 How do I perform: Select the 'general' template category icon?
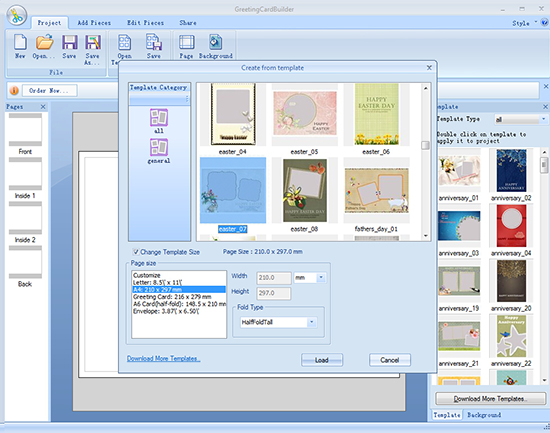159,147
